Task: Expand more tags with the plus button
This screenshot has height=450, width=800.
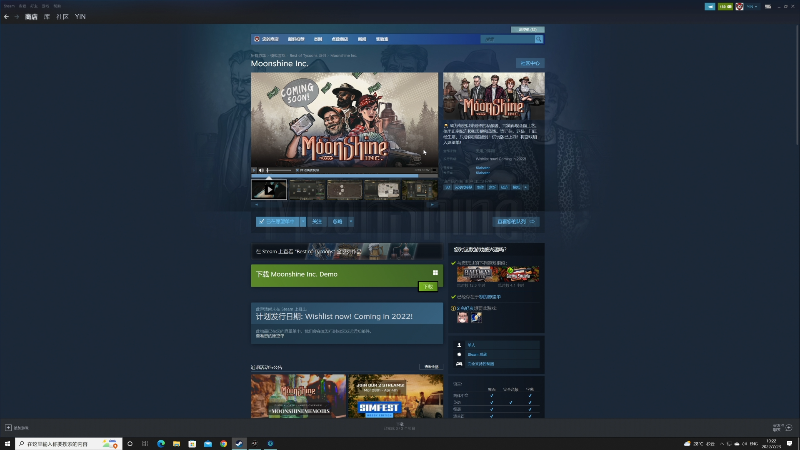Action: pyautogui.click(x=526, y=187)
